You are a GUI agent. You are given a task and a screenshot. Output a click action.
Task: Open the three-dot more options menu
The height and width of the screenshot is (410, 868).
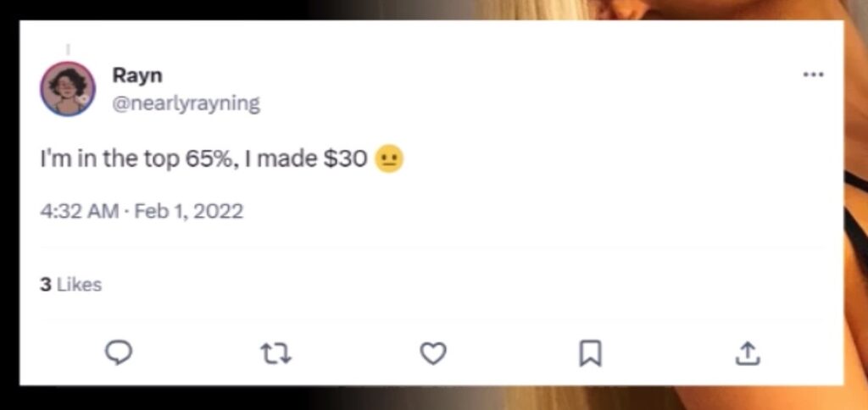coord(813,75)
